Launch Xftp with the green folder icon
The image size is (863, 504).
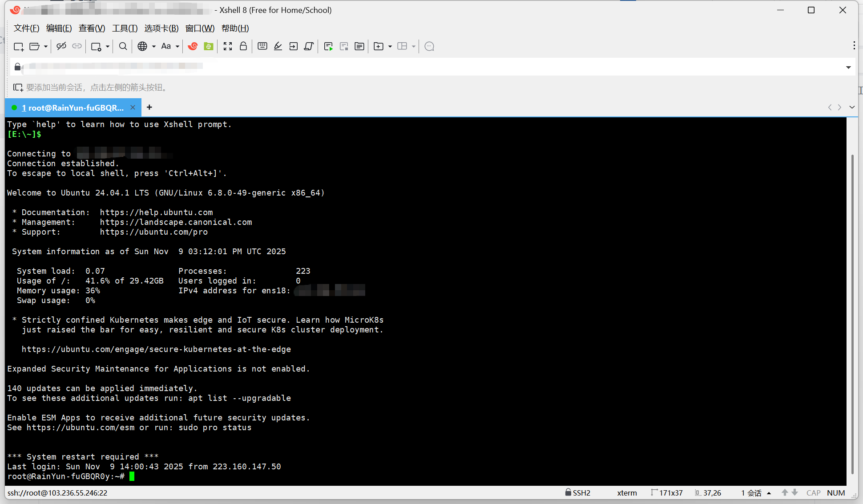coord(208,46)
